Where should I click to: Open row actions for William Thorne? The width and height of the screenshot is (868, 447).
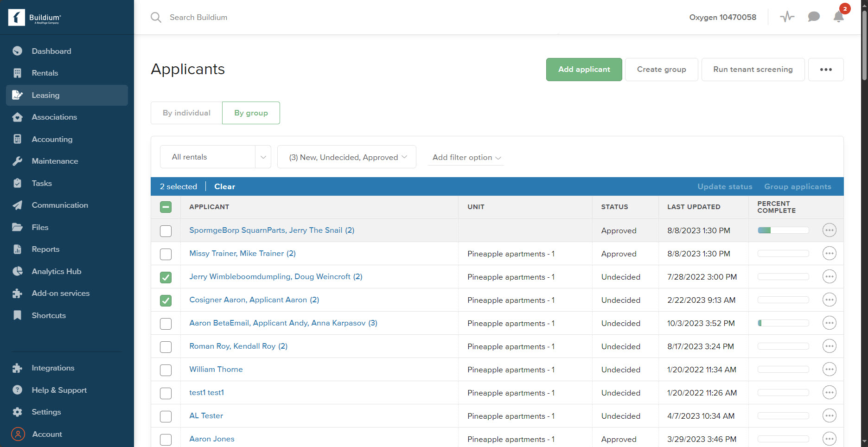coord(829,369)
